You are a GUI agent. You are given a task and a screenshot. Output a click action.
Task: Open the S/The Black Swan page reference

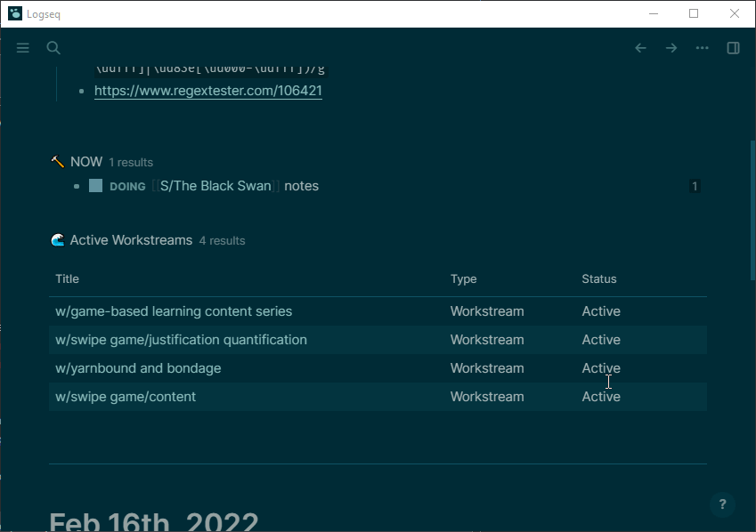(213, 186)
